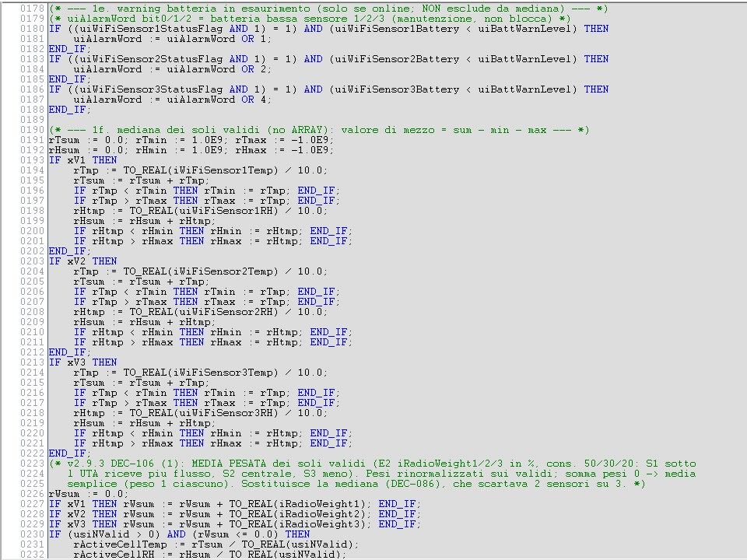Click line number 0195 in the gutter
Screen dimensions: 747x560
[33, 180]
